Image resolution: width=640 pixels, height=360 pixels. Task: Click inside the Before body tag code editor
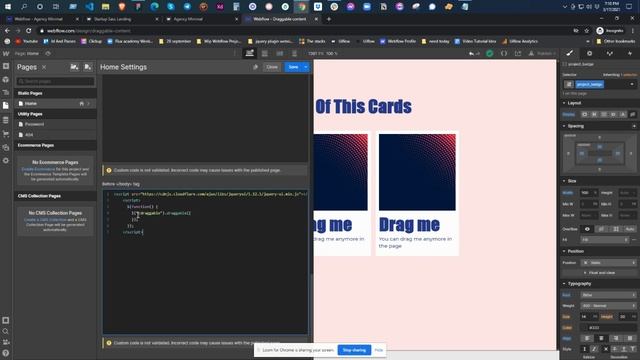[205, 262]
